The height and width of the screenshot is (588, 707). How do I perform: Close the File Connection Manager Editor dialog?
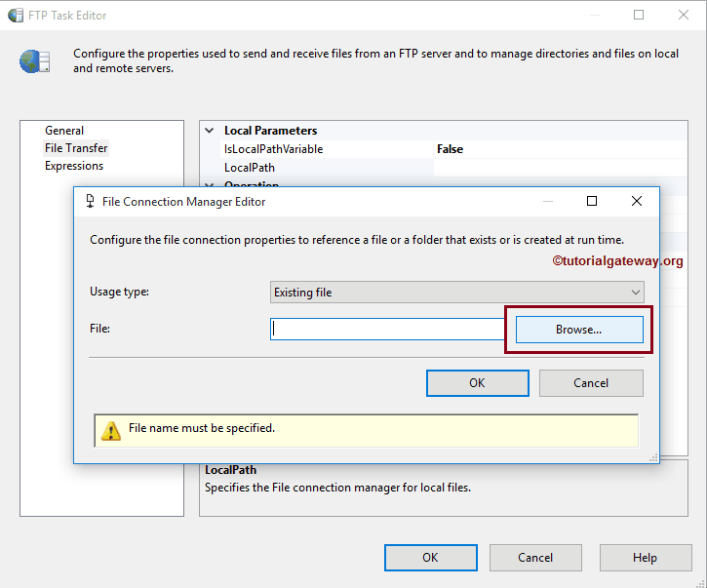coord(636,201)
